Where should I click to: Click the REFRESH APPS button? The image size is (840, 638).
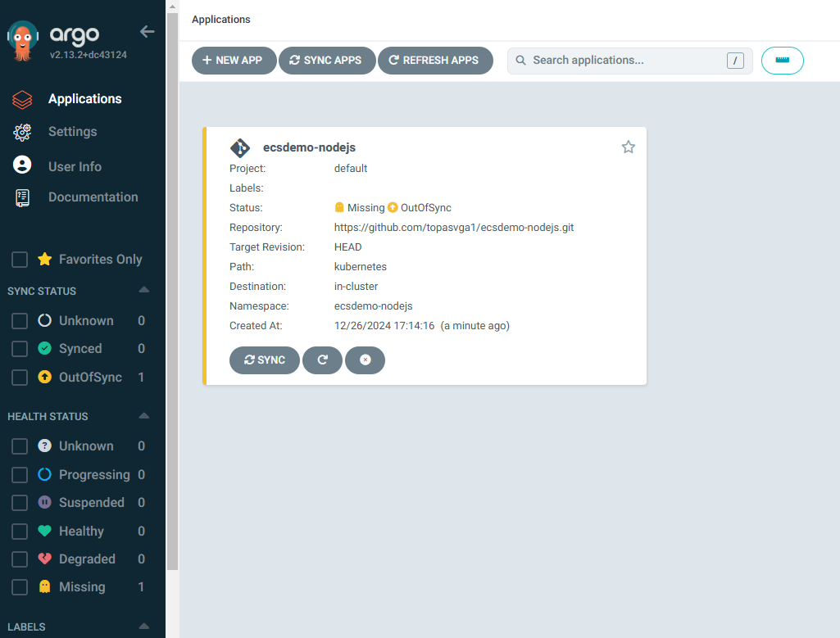tap(435, 61)
